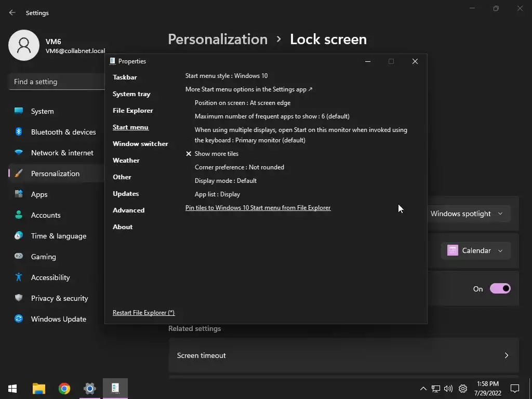Image resolution: width=532 pixels, height=399 pixels.
Task: Open Bluetooth & devices icon in sidebar
Action: 19,131
